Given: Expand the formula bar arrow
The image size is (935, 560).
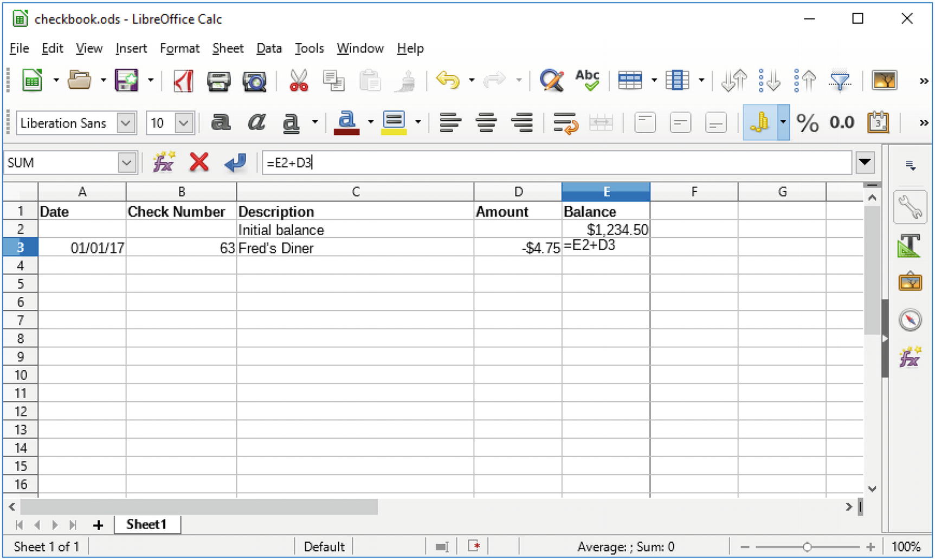Looking at the screenshot, I should click(x=865, y=162).
